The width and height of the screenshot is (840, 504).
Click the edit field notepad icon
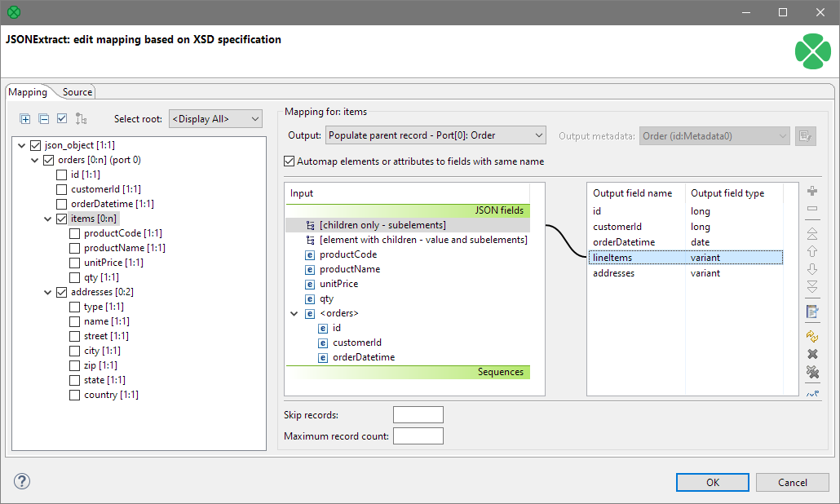click(x=812, y=312)
